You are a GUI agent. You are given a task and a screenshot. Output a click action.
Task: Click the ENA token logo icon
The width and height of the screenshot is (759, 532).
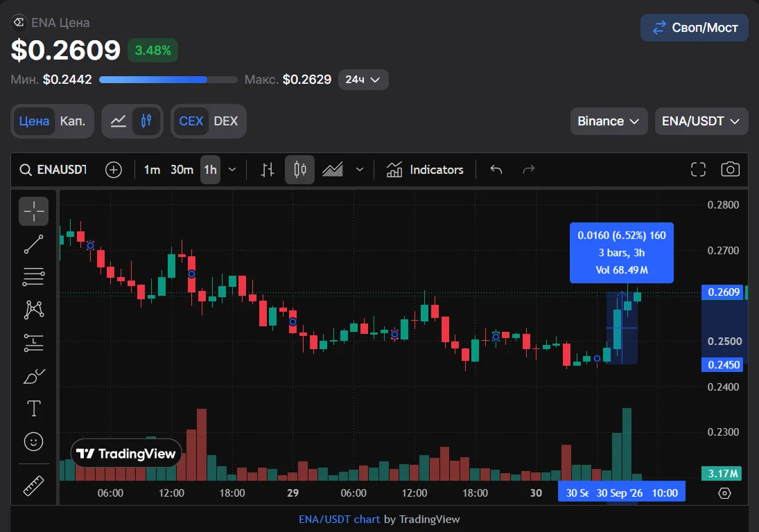coord(19,22)
